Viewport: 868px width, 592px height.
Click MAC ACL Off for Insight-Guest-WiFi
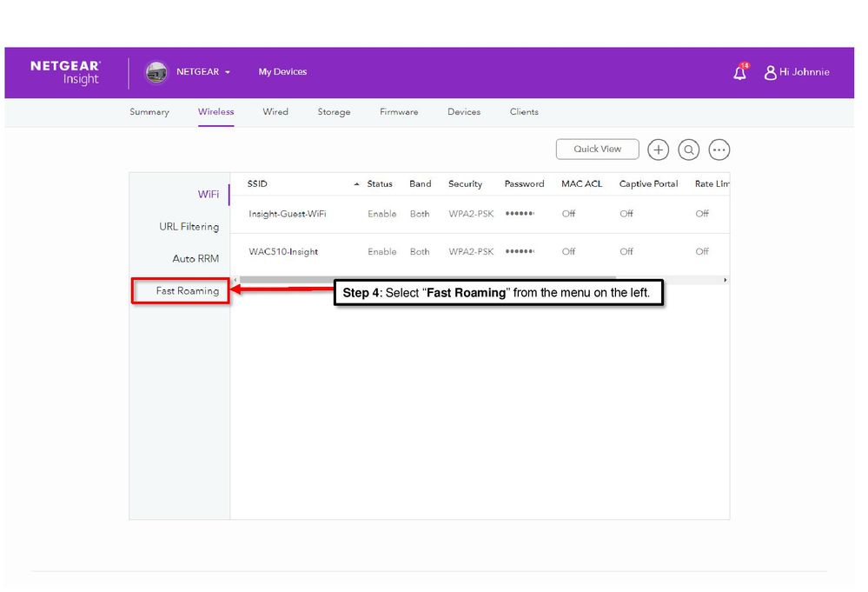568,214
